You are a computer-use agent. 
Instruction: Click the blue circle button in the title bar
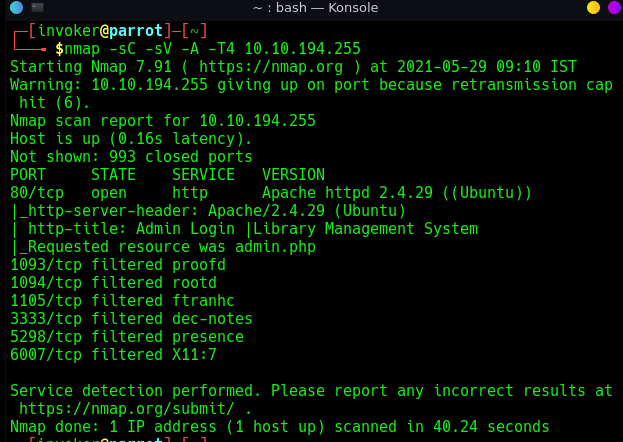pos(16,8)
